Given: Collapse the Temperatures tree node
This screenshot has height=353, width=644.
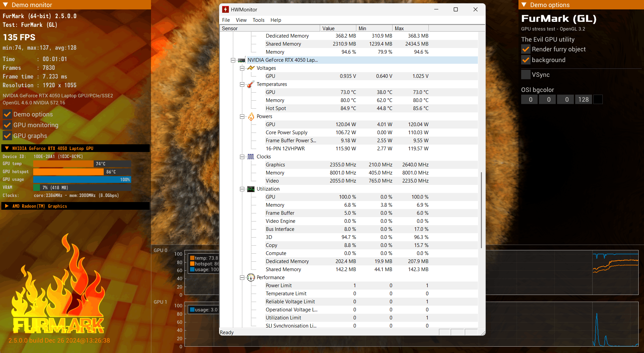Looking at the screenshot, I should [x=242, y=84].
